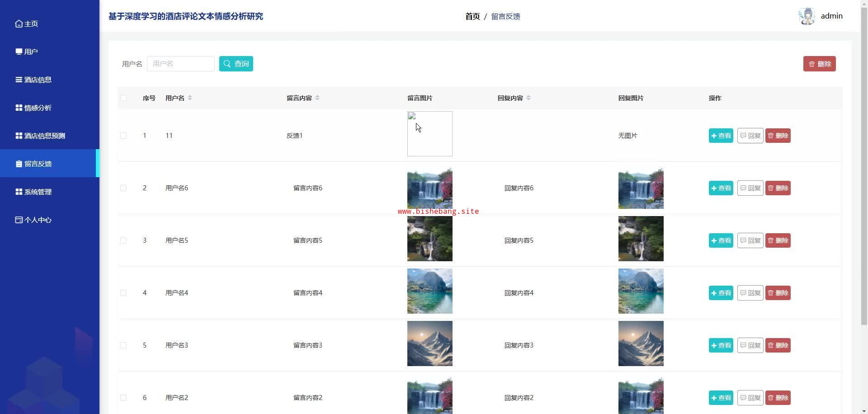868x414 pixels.
Task: Select the checkbox for 用户名5 row
Action: pyautogui.click(x=123, y=240)
